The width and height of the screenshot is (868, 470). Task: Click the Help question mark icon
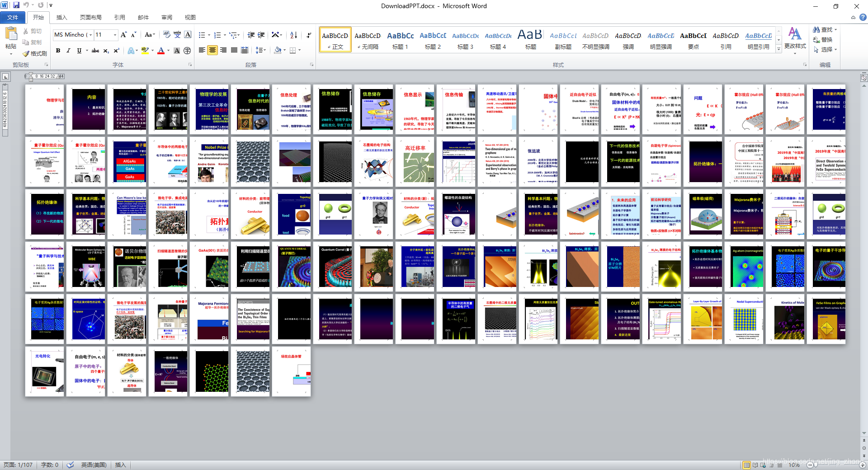(863, 17)
